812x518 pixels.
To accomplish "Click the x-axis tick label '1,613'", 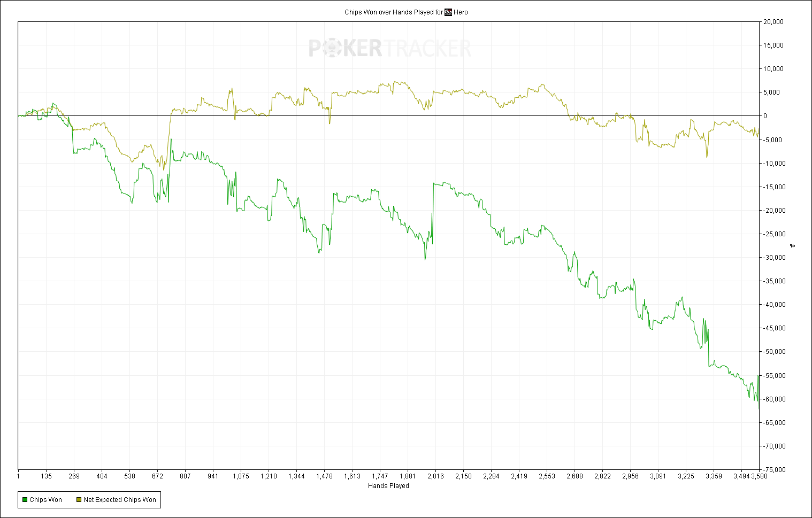I will (x=352, y=476).
